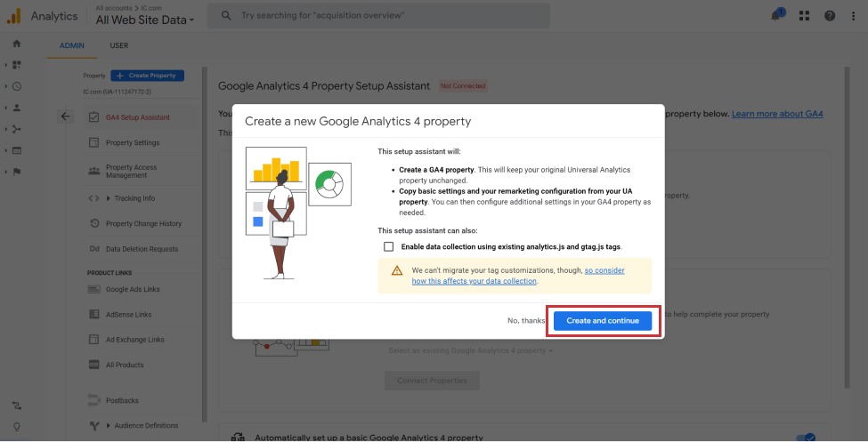
Task: Click the Google Ads Links icon
Action: 94,289
